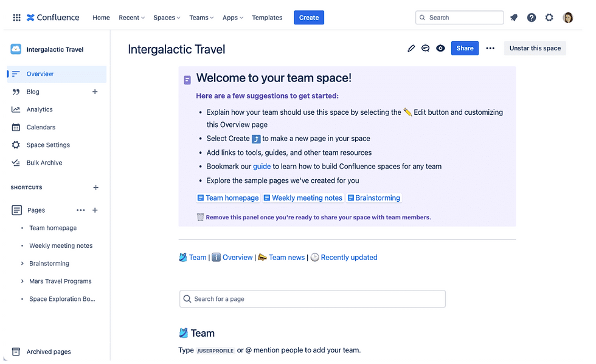Open the Spaces dropdown menu

(167, 18)
